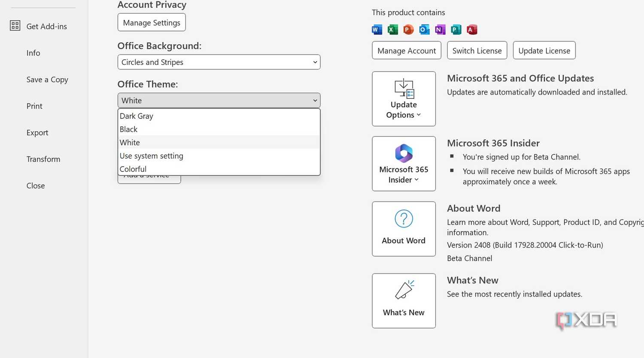Open the Export page
644x358 pixels.
tap(37, 133)
